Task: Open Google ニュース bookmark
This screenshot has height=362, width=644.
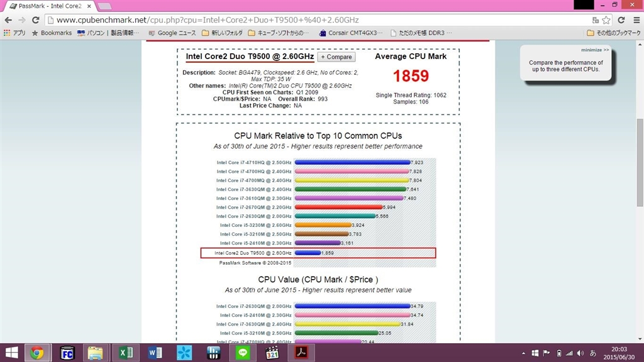Action: tap(172, 33)
